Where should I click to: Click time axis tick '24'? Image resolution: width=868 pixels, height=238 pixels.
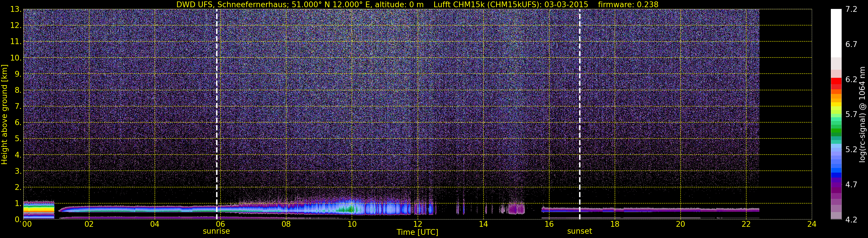tap(812, 224)
